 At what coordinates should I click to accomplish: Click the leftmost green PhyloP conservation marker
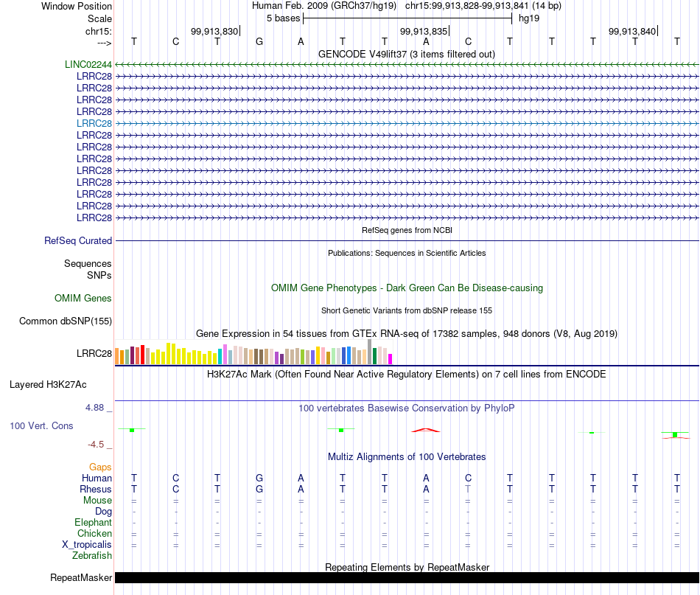tap(132, 430)
